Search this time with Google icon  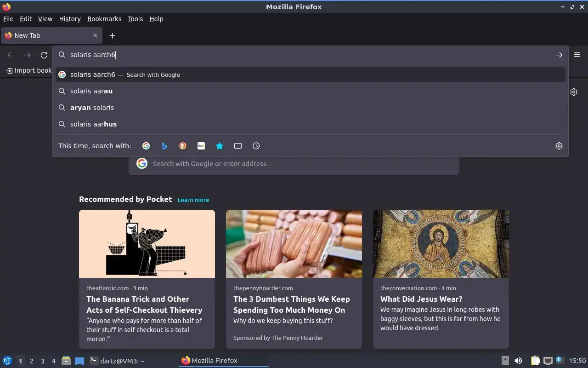click(146, 146)
